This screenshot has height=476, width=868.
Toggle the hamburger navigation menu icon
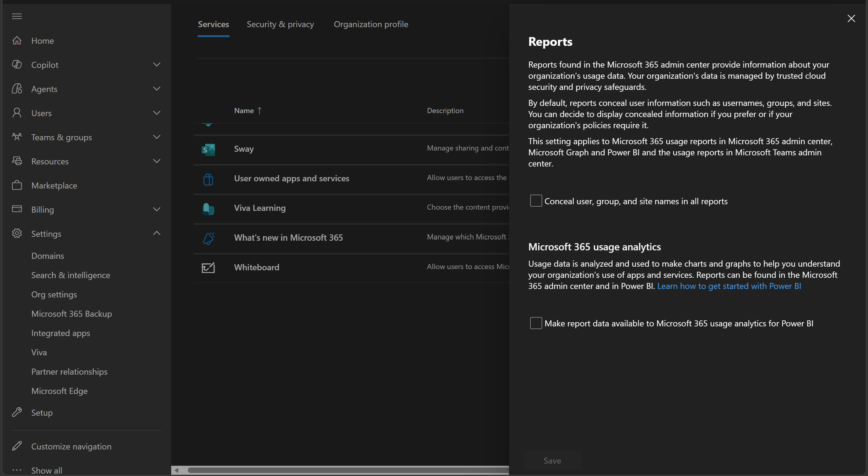(x=17, y=16)
